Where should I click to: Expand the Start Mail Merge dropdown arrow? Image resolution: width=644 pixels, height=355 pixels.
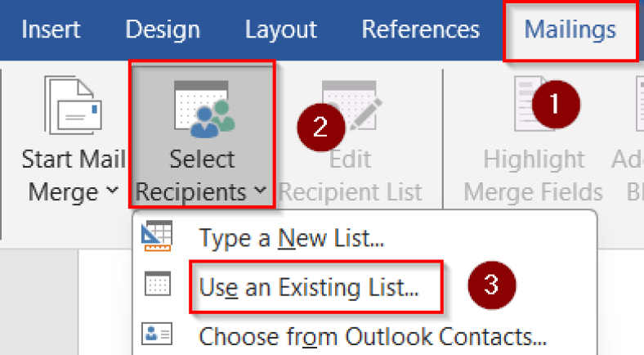(113, 193)
